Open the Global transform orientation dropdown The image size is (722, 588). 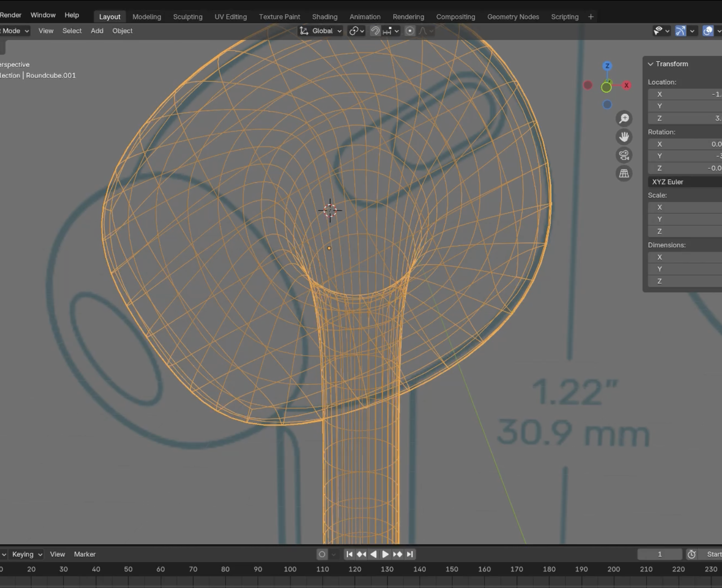tap(321, 31)
